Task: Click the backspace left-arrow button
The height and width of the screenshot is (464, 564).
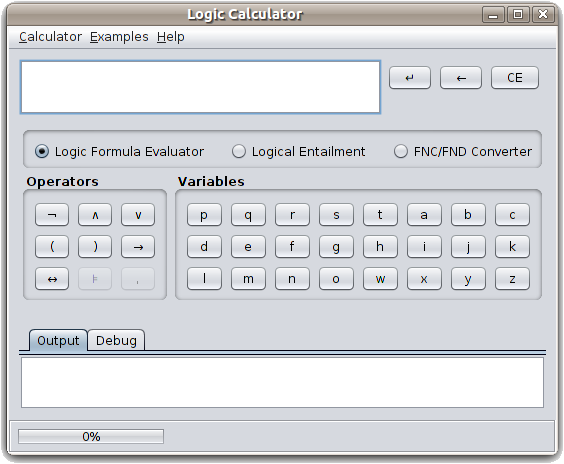Action: pos(461,77)
